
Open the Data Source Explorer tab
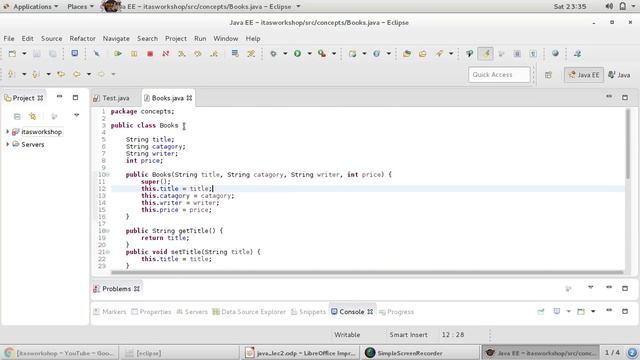249,312
